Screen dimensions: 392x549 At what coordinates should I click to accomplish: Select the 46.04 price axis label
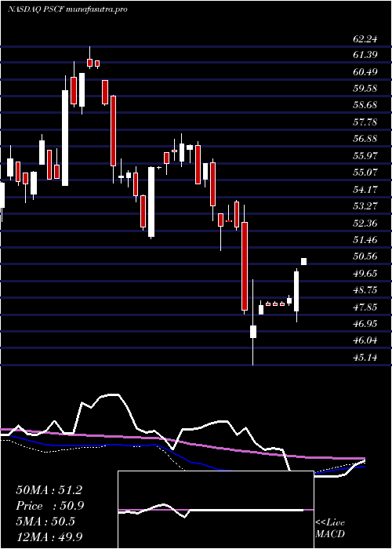pos(365,340)
